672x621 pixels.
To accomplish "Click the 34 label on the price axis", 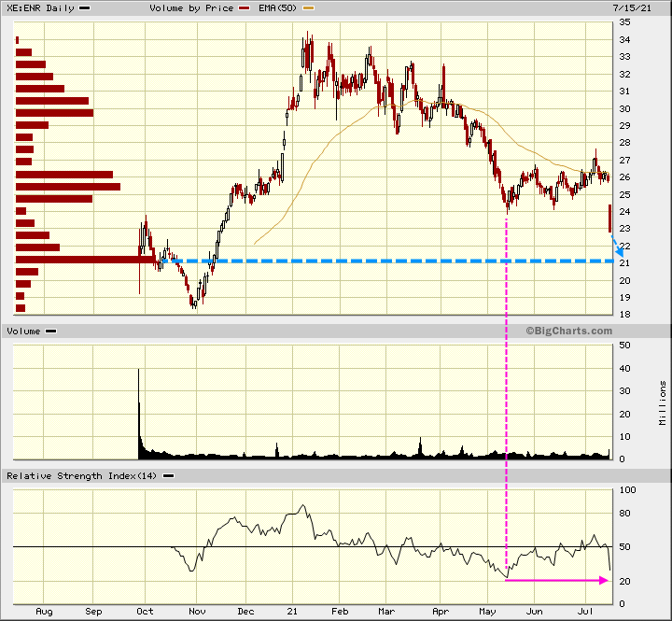I will 624,40.
